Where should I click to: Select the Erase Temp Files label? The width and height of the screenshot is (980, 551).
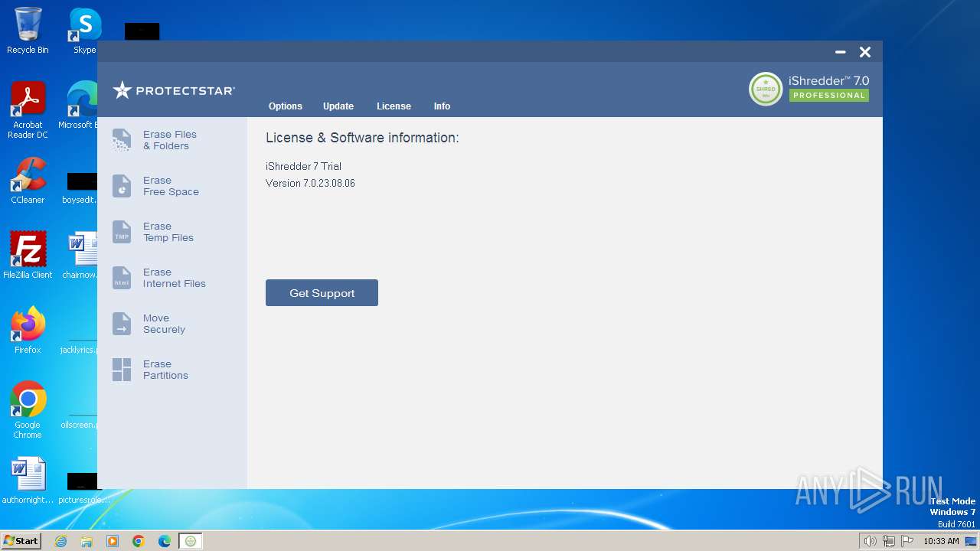click(x=168, y=232)
